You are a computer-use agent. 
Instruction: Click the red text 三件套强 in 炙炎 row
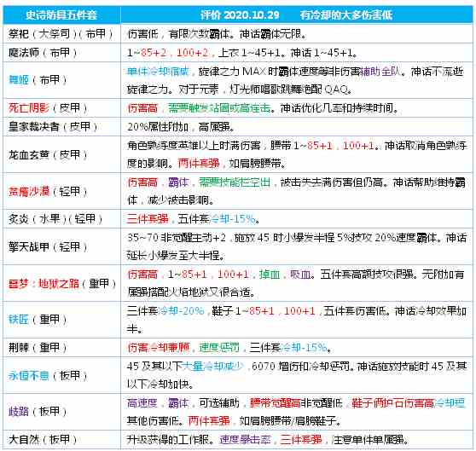coord(148,219)
